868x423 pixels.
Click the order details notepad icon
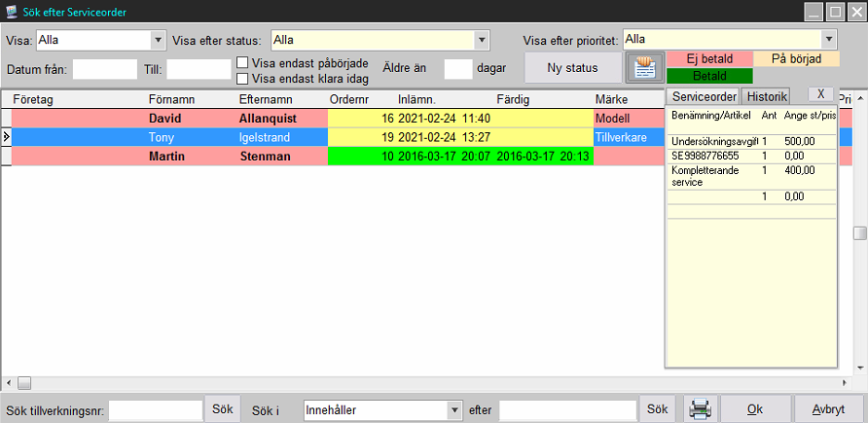pos(644,67)
